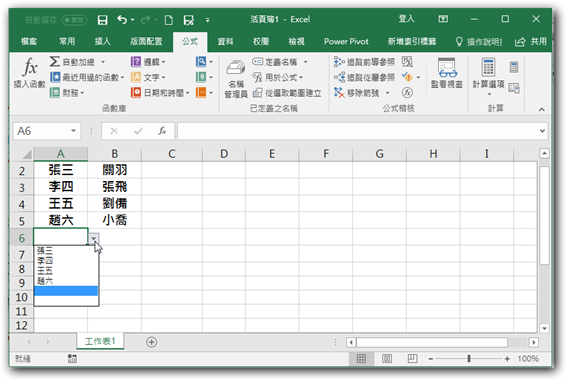
Task: Open the Text functions menu
Action: 148,77
